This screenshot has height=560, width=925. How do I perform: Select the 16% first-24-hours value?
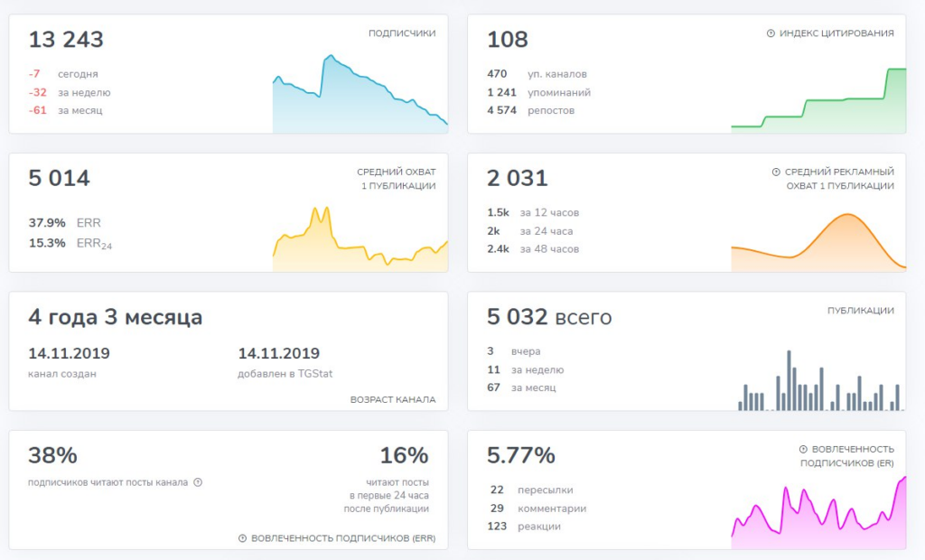coord(404,455)
